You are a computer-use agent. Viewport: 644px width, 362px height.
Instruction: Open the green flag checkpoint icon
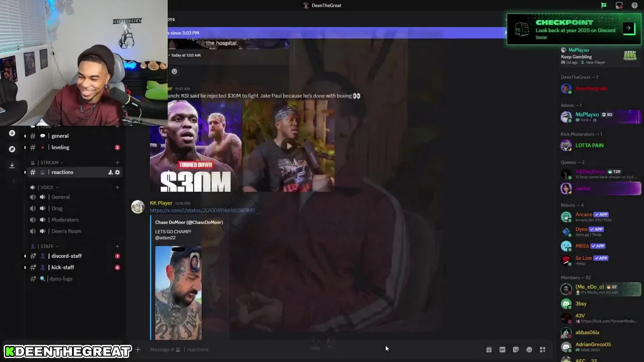tap(604, 6)
